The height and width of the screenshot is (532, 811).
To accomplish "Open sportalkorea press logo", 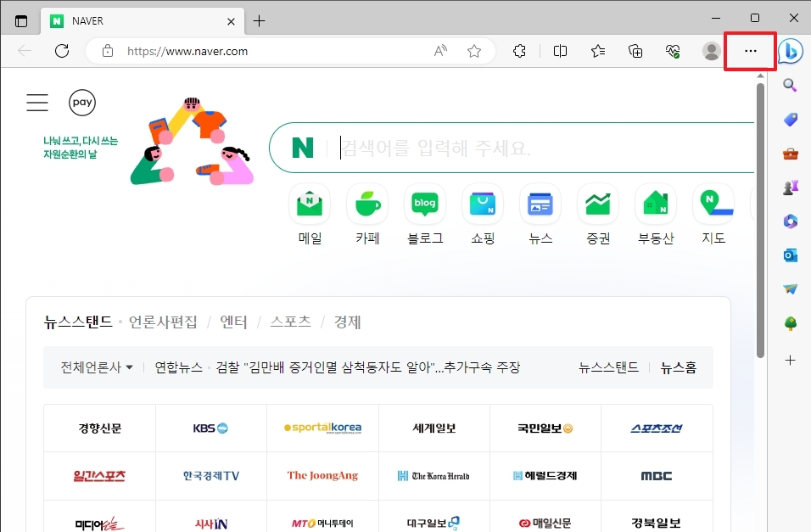I will coord(322,428).
